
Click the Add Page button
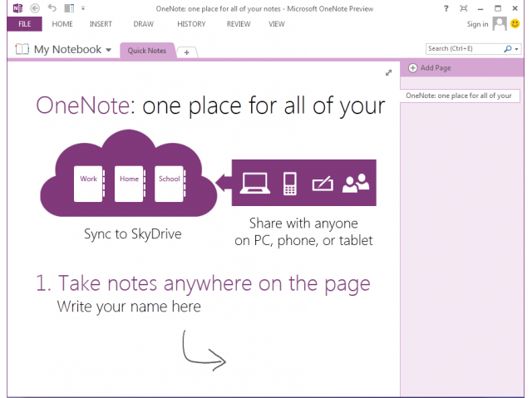(431, 68)
